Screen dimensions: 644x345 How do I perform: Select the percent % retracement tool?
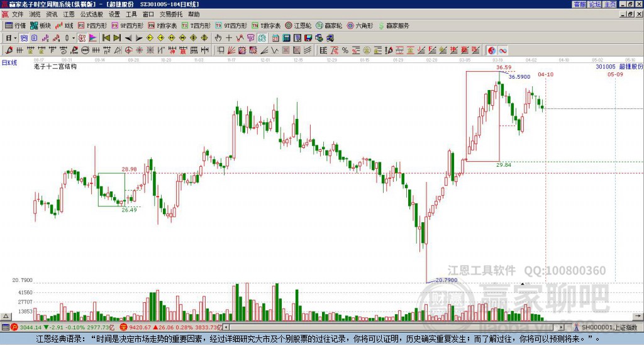pos(345,50)
